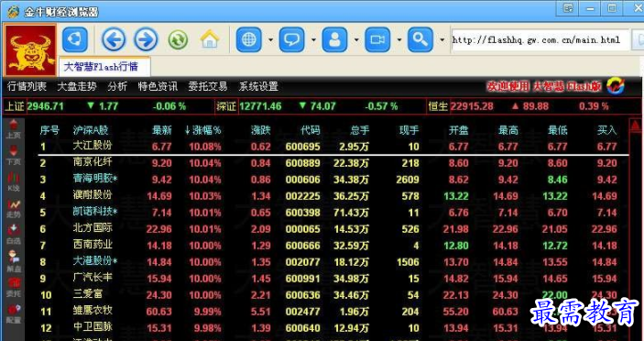Click the 涨跌 column header
Image resolution: width=644 pixels, height=341 pixels.
pos(261,131)
